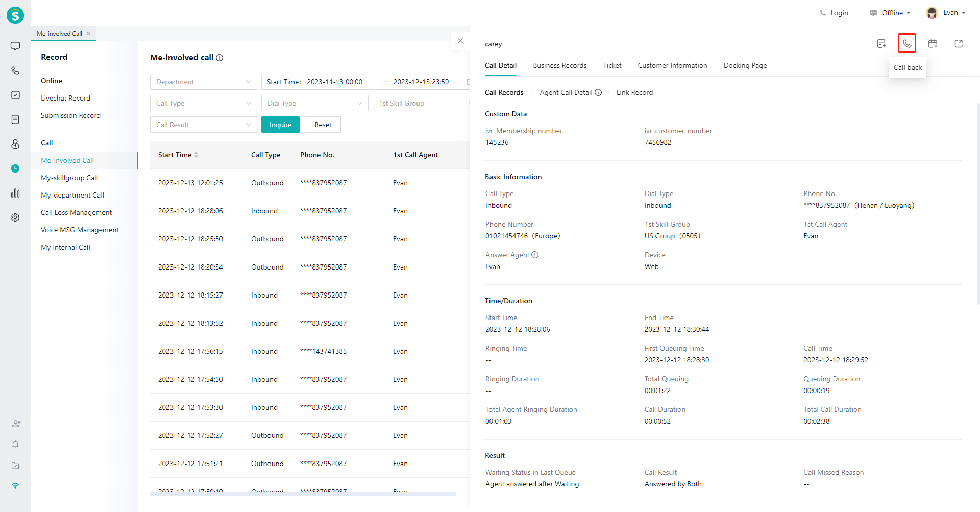Close the call detail panel X
The height and width of the screenshot is (512, 980).
coord(460,41)
